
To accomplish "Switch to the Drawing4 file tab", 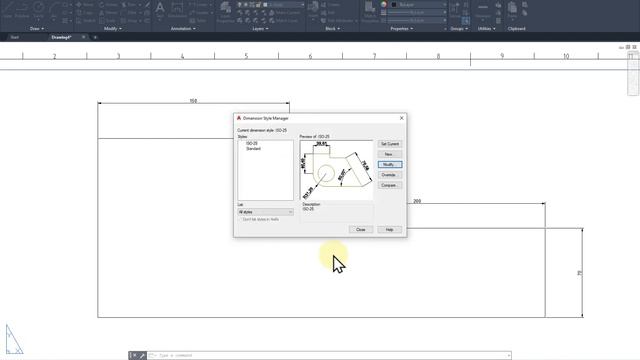I will coord(61,37).
